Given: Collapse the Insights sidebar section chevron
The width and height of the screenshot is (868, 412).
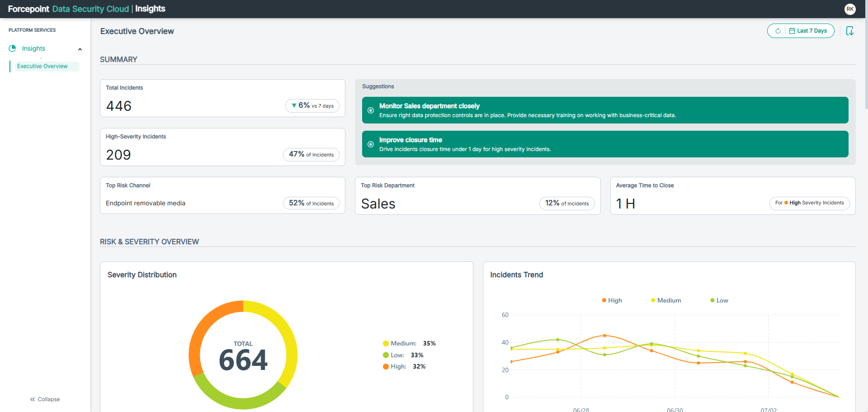Looking at the screenshot, I should click(x=80, y=49).
